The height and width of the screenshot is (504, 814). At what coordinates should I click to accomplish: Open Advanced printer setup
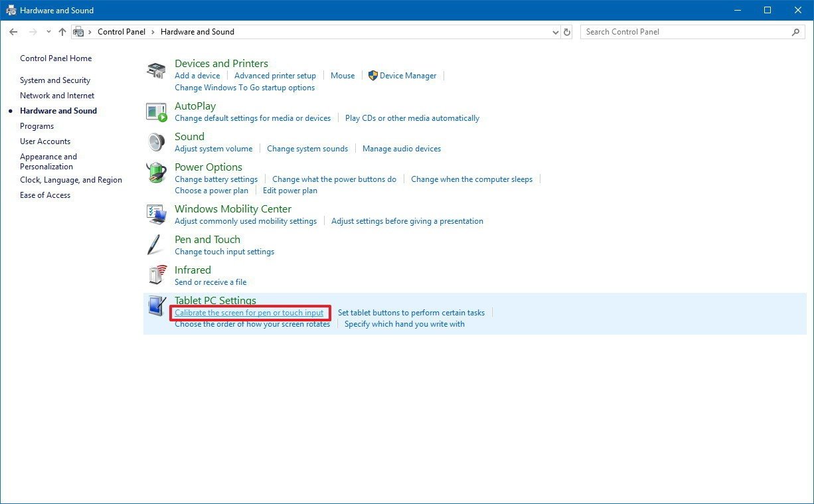coord(275,76)
